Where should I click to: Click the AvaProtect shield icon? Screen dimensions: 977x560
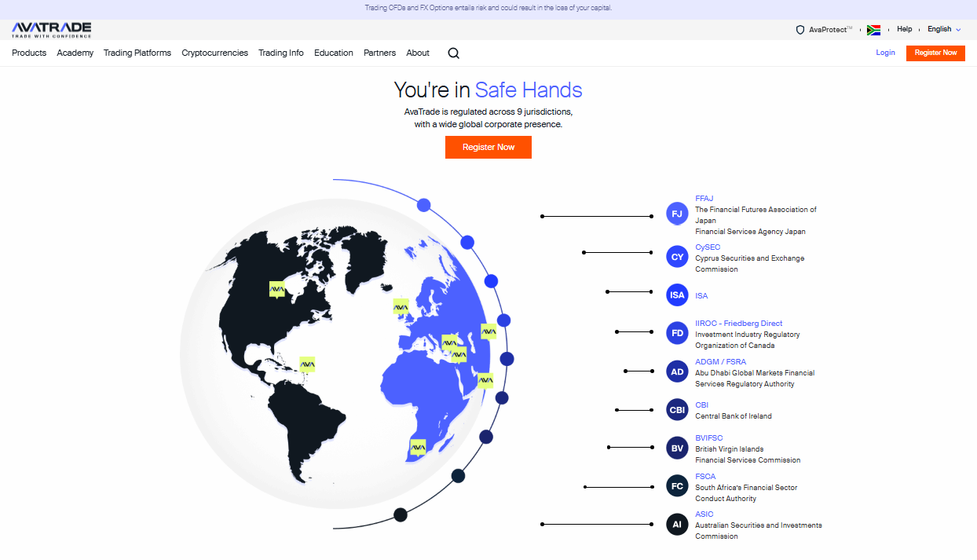[800, 30]
